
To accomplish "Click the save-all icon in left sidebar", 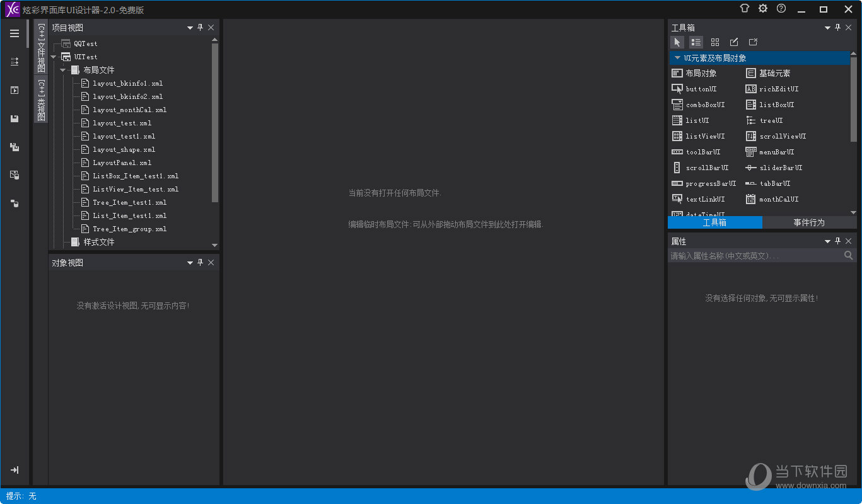I will (15, 147).
